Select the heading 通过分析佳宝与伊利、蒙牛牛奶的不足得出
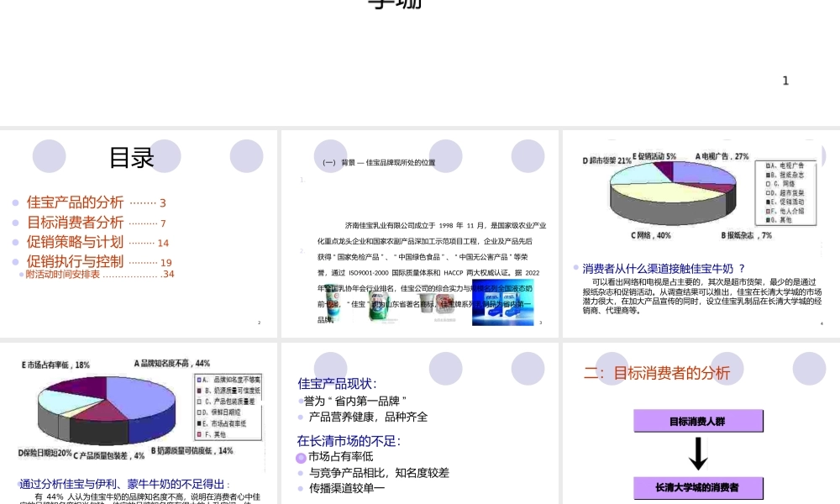The image size is (840, 504). point(124,484)
